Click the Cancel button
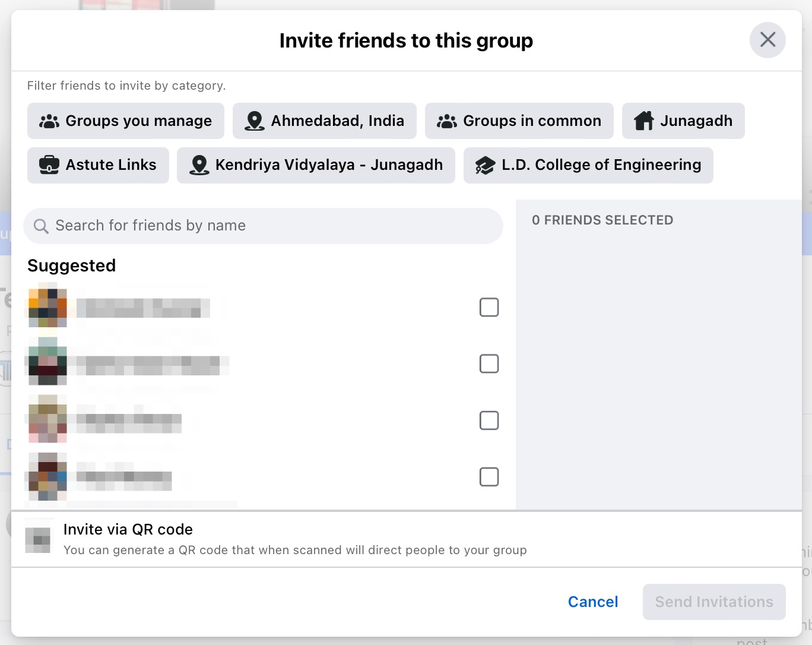812x645 pixels. [x=592, y=602]
